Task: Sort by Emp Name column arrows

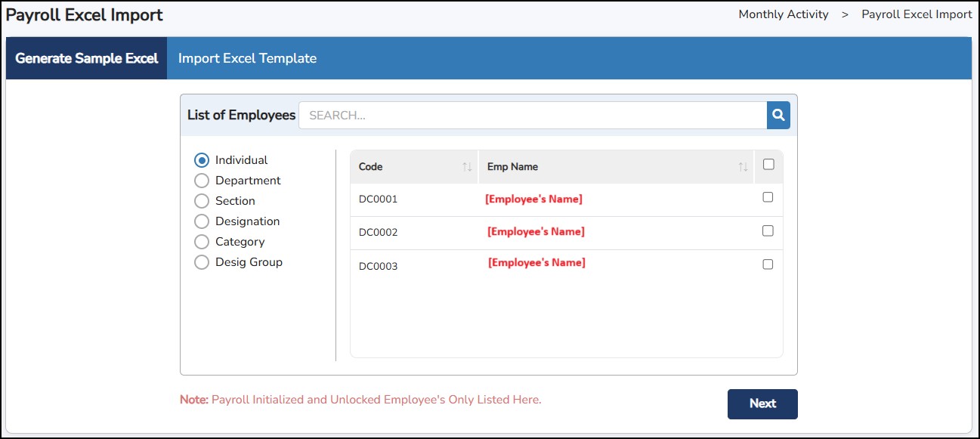Action: (743, 167)
